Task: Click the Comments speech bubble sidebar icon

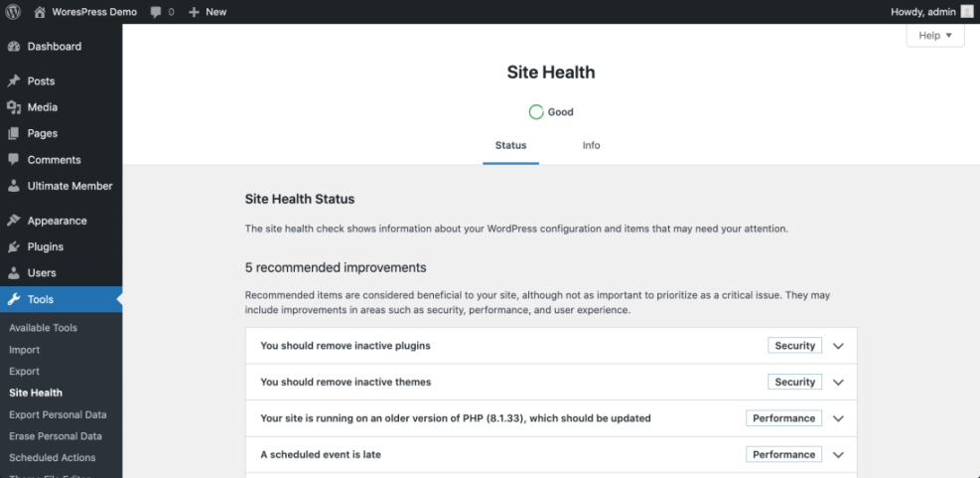Action: click(x=14, y=160)
